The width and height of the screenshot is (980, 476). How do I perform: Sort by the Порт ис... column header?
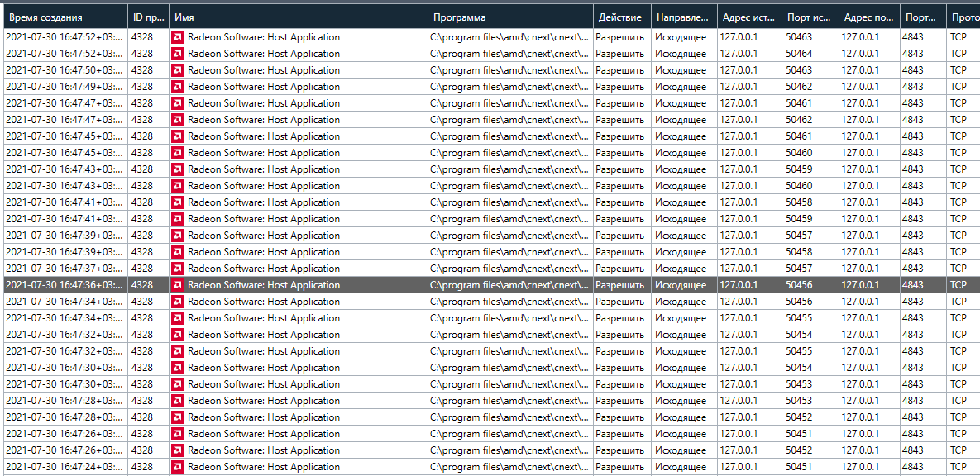coord(810,17)
